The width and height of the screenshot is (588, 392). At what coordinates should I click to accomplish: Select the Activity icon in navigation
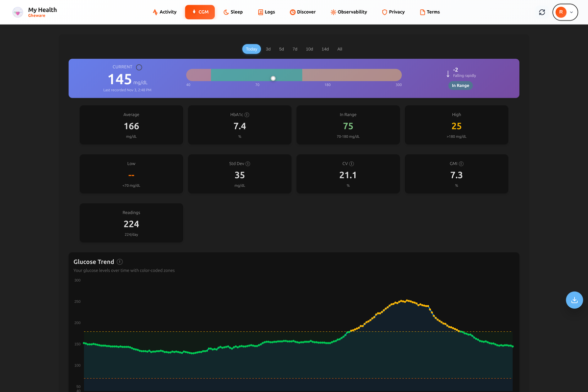tap(155, 12)
